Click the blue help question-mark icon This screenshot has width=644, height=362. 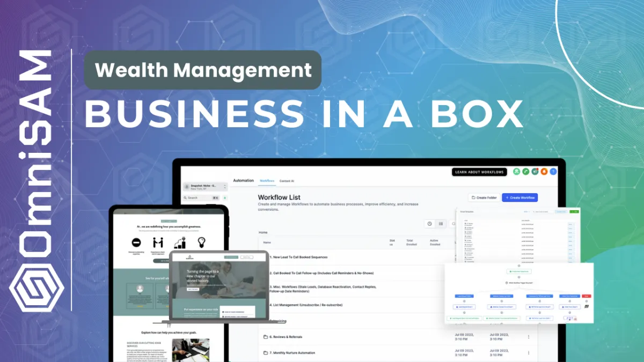(553, 172)
